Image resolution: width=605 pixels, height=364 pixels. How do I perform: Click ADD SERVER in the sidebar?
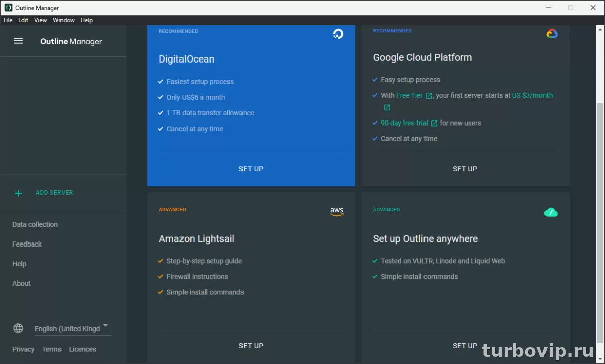[x=54, y=193]
